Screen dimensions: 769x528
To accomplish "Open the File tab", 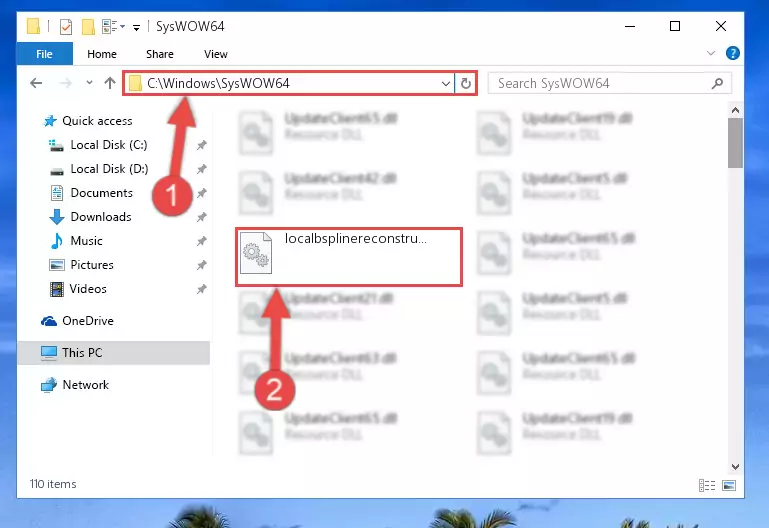I will point(44,54).
